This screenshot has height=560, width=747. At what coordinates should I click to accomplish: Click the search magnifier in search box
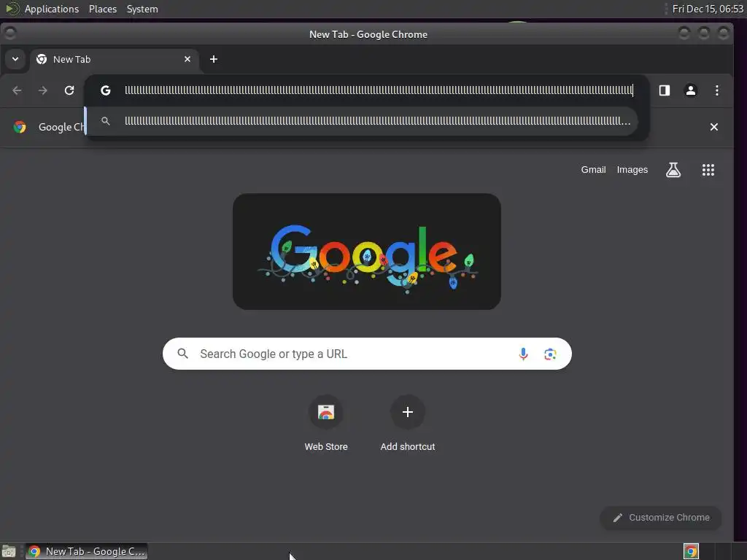182,354
